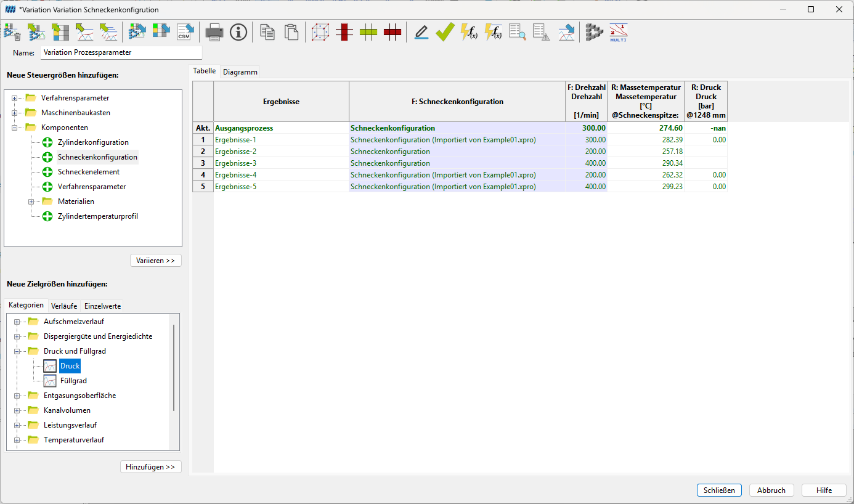Open the info circle icon
The height and width of the screenshot is (504, 854).
tap(238, 32)
